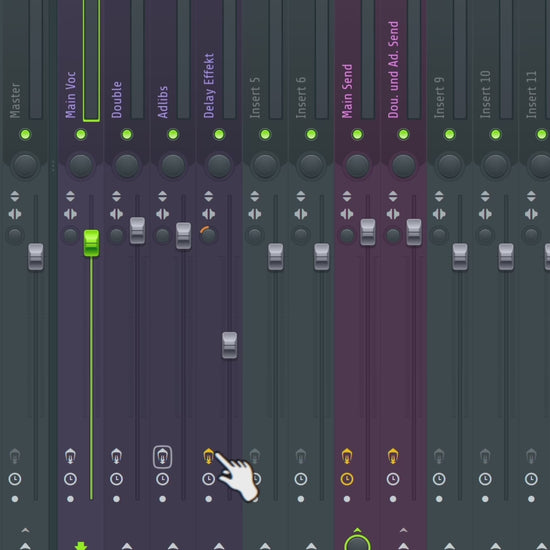This screenshot has width=550, height=550.
Task: Open the send routing arrow below Double track
Action: 127,546
